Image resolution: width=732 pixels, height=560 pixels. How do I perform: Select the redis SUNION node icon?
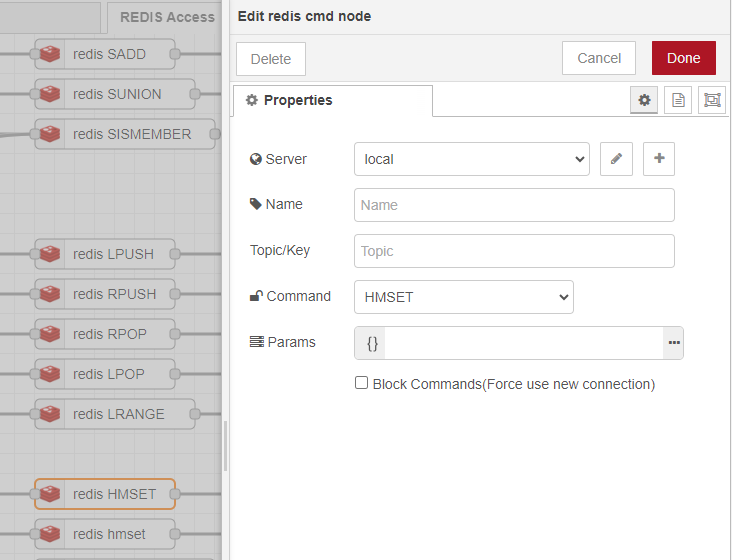(50, 94)
